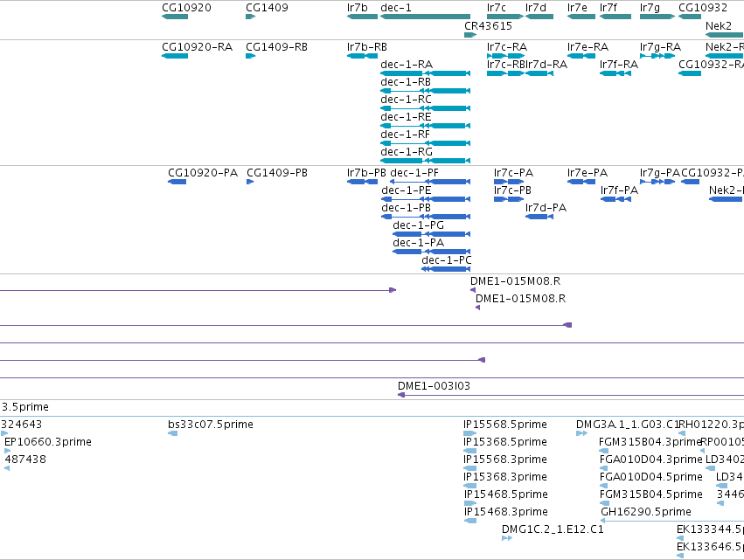Click the 487438 EST label

[x=25, y=460]
